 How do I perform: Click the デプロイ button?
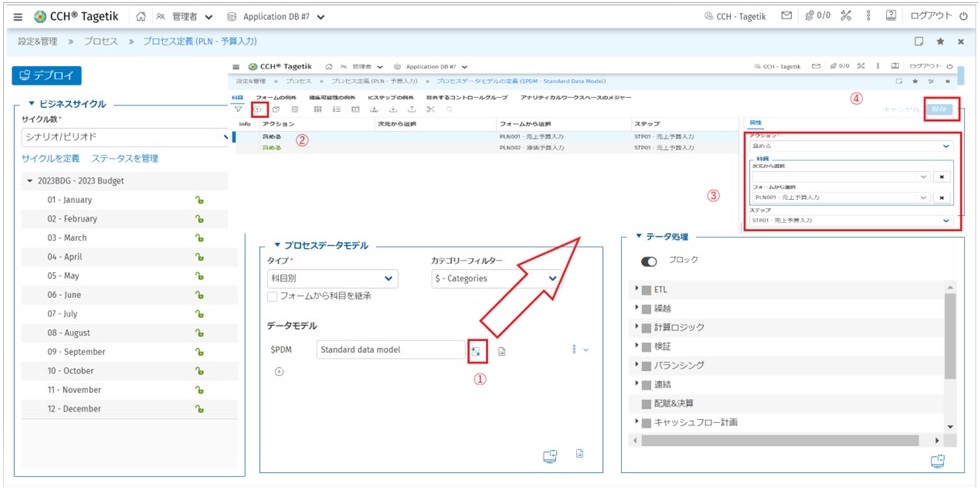point(47,76)
